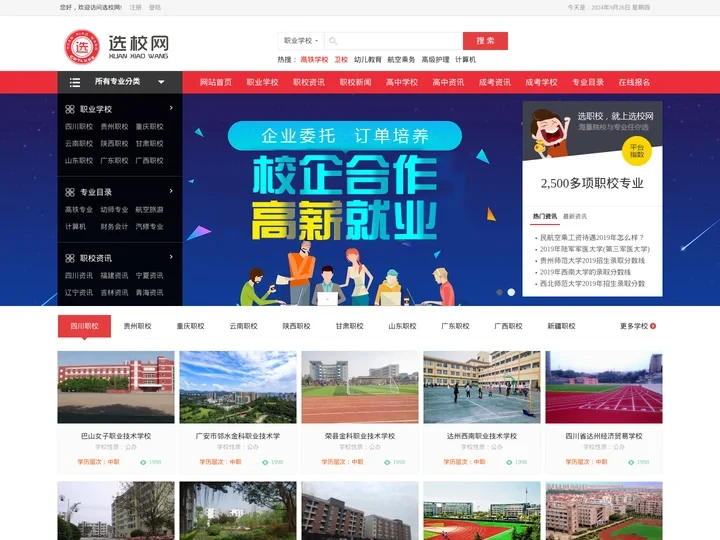Open the 荣县金科职业技术学校 sports field thumbnail
This screenshot has width=720, height=540.
point(360,387)
